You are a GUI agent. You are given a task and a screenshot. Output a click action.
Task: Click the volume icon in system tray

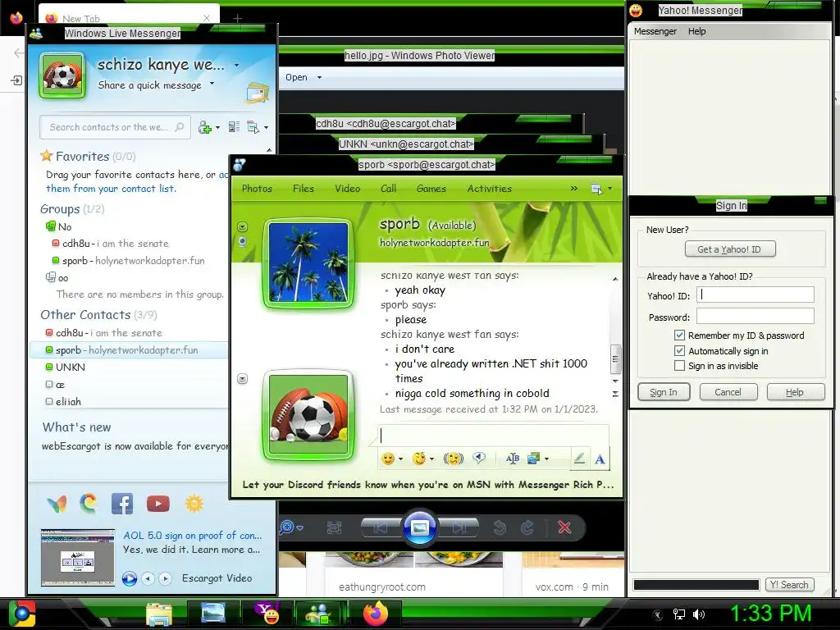coord(699,614)
